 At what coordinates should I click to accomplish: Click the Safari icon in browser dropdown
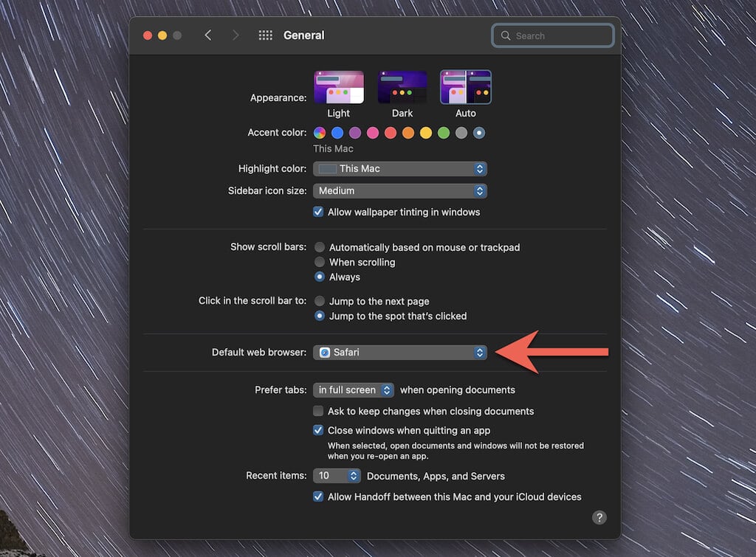(x=325, y=352)
